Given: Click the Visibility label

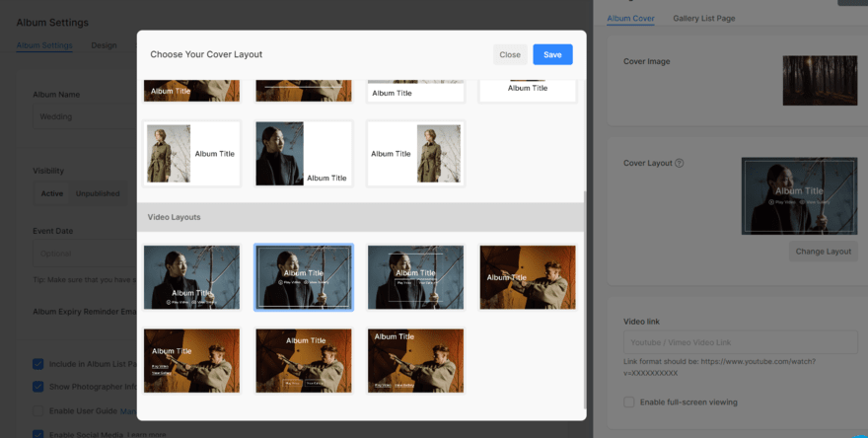Looking at the screenshot, I should pyautogui.click(x=48, y=171).
